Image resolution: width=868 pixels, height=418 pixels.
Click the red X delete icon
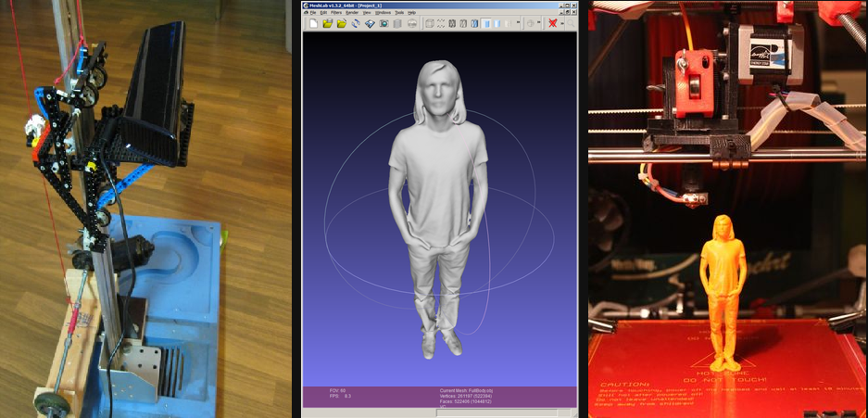[552, 23]
